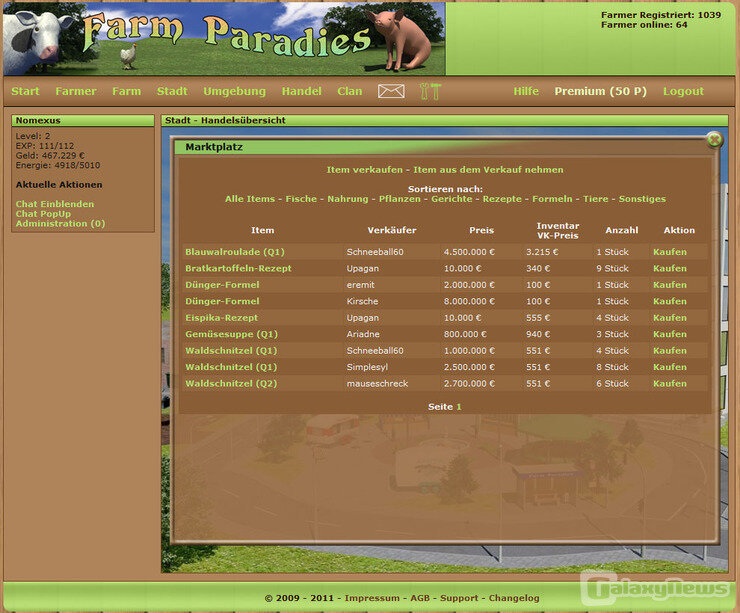The height and width of the screenshot is (613, 740).
Task: Open the Farmer menu item
Action: (76, 91)
